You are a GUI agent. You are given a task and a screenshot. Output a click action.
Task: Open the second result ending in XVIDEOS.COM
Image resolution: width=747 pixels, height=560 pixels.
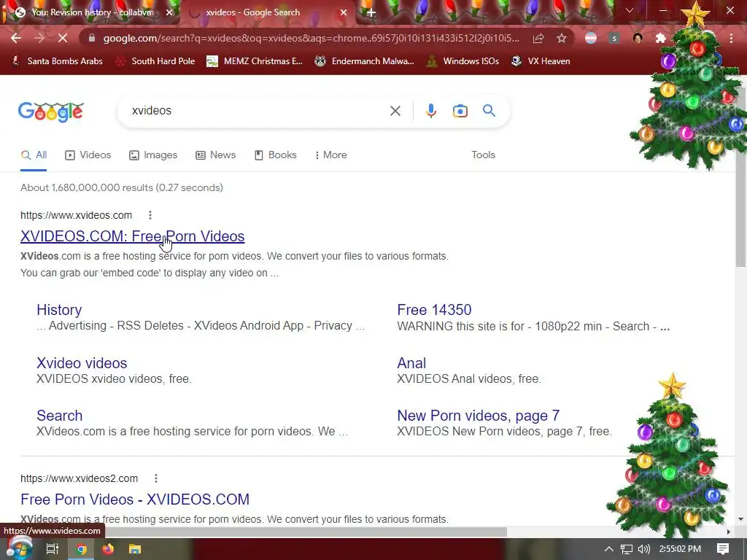[x=135, y=499]
